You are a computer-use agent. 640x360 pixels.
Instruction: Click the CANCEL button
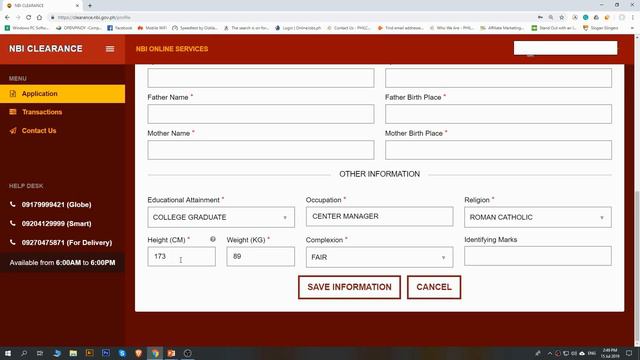click(x=434, y=287)
